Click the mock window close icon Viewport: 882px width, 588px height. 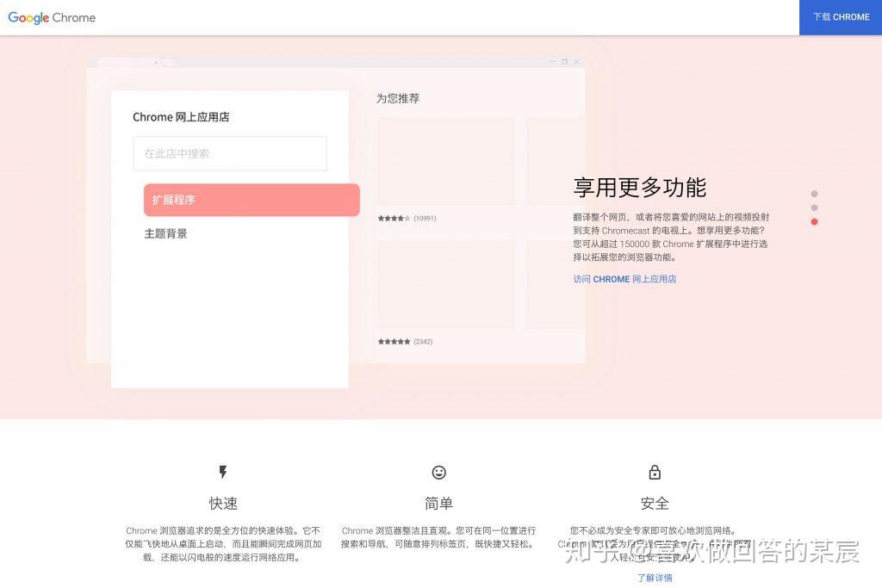coord(576,62)
